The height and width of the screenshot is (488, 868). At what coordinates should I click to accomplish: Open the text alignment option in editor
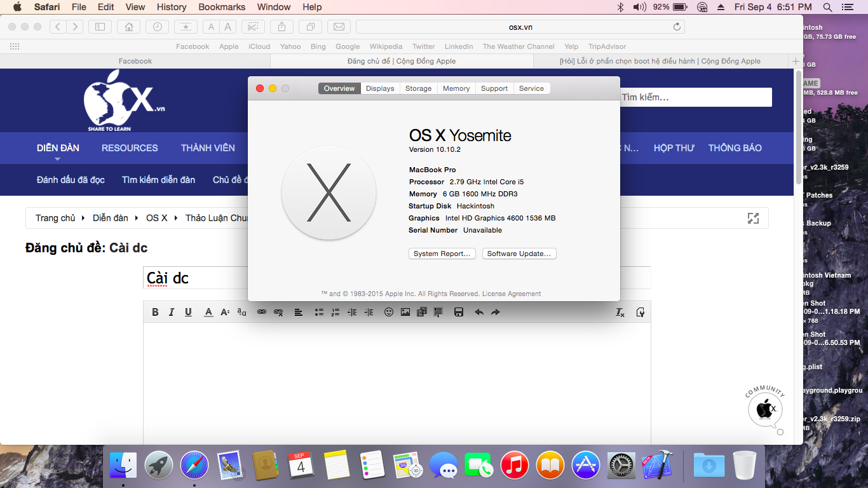pyautogui.click(x=298, y=312)
